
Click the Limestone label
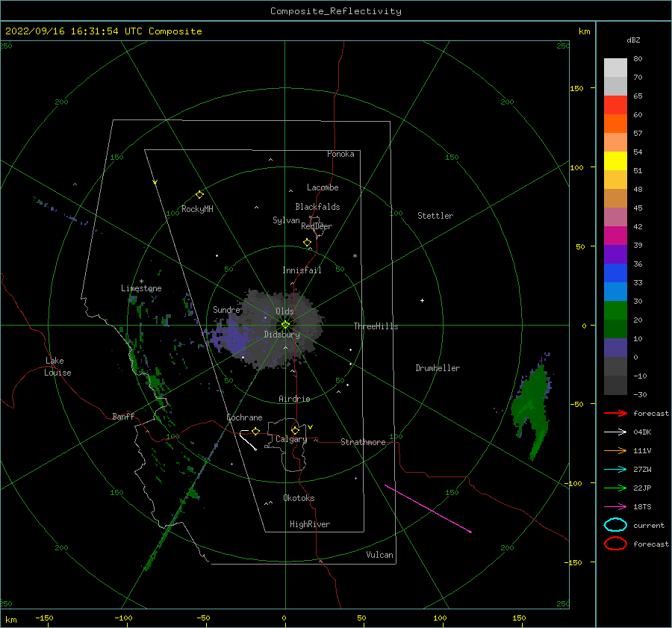pos(141,288)
